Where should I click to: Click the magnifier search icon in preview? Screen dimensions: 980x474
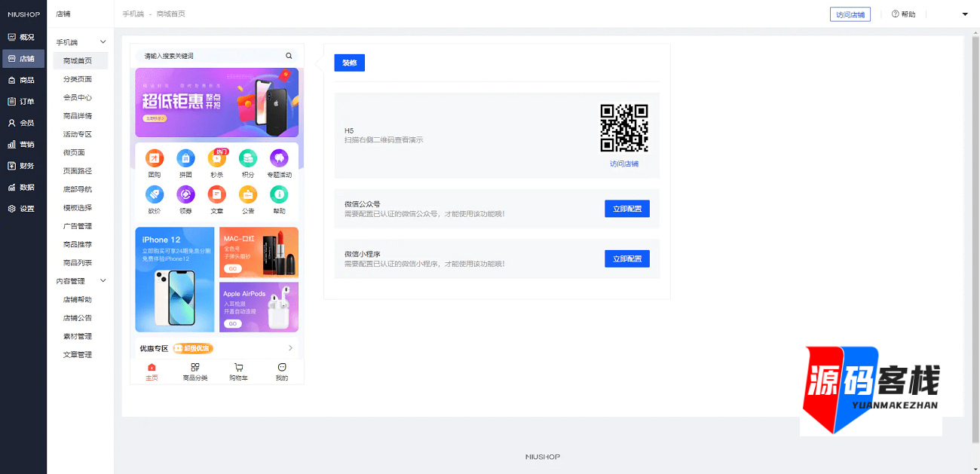click(x=289, y=56)
